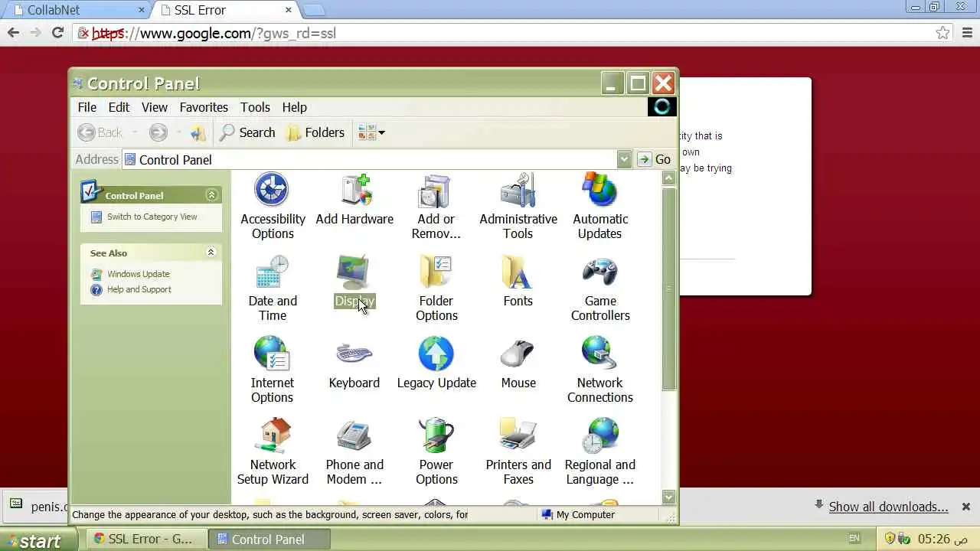Open the Mouse settings icon
Screen dimensions: 980x551
click(518, 363)
